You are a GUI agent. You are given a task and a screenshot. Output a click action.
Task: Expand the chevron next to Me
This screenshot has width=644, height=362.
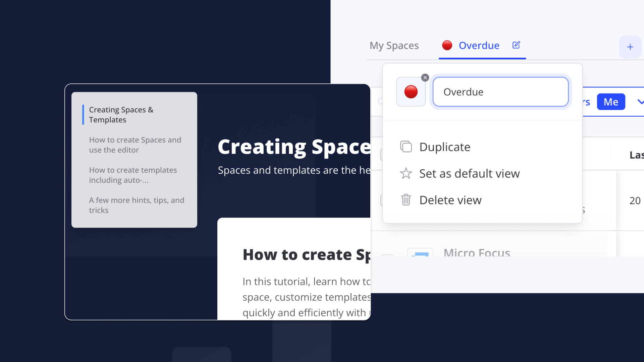(640, 102)
